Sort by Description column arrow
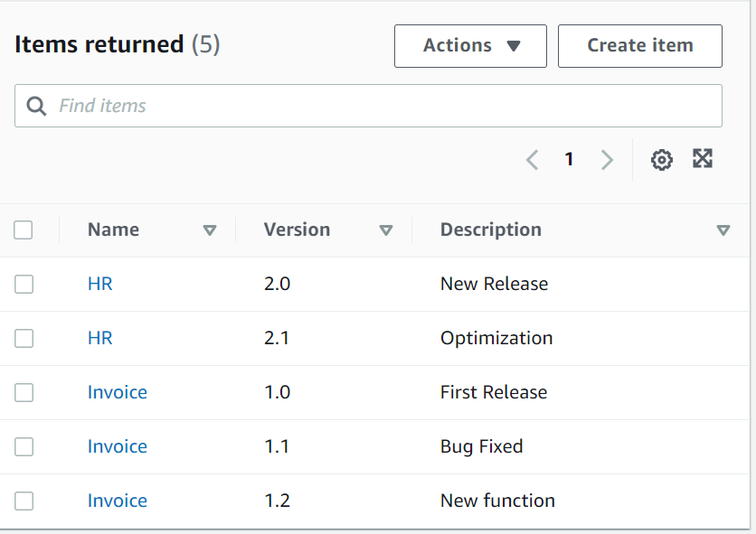Screen dimensions: 756x534 (x=723, y=230)
